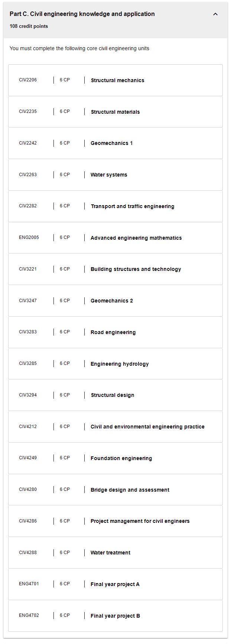The image size is (231, 644).
Task: Collapse the Part C section chevron
Action: (x=215, y=14)
